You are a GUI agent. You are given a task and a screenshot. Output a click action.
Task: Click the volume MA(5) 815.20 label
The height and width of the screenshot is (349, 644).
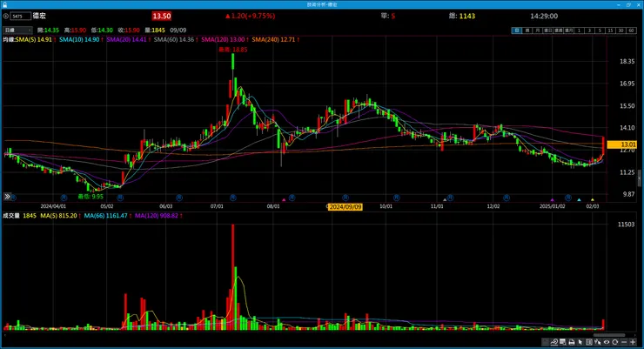pos(58,216)
